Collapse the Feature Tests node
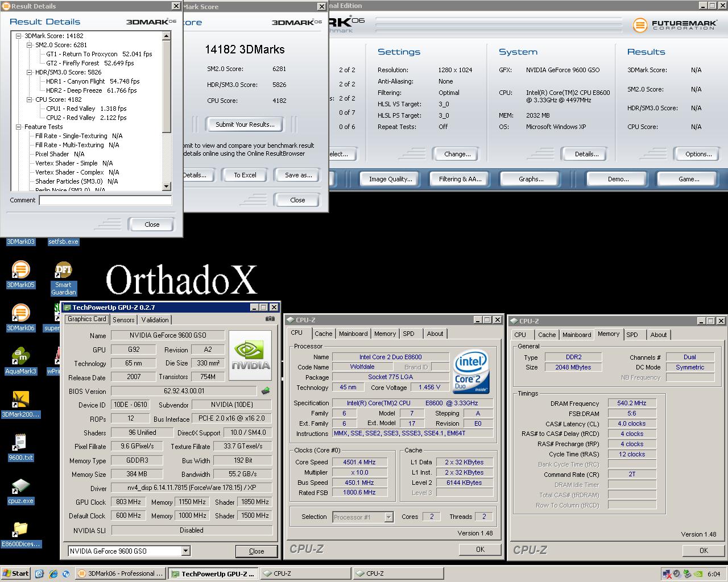 18,127
